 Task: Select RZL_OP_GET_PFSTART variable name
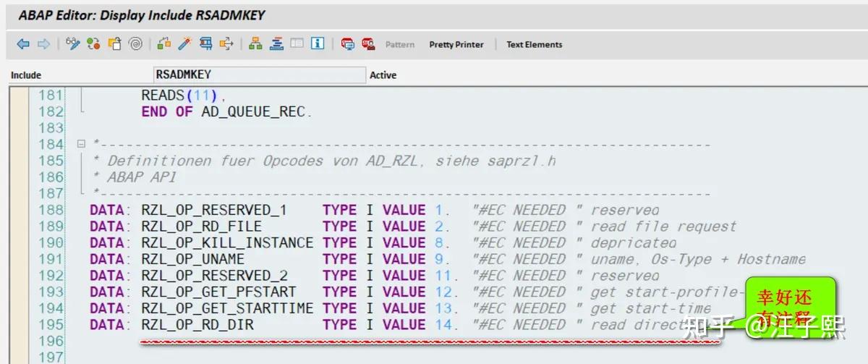(x=218, y=292)
